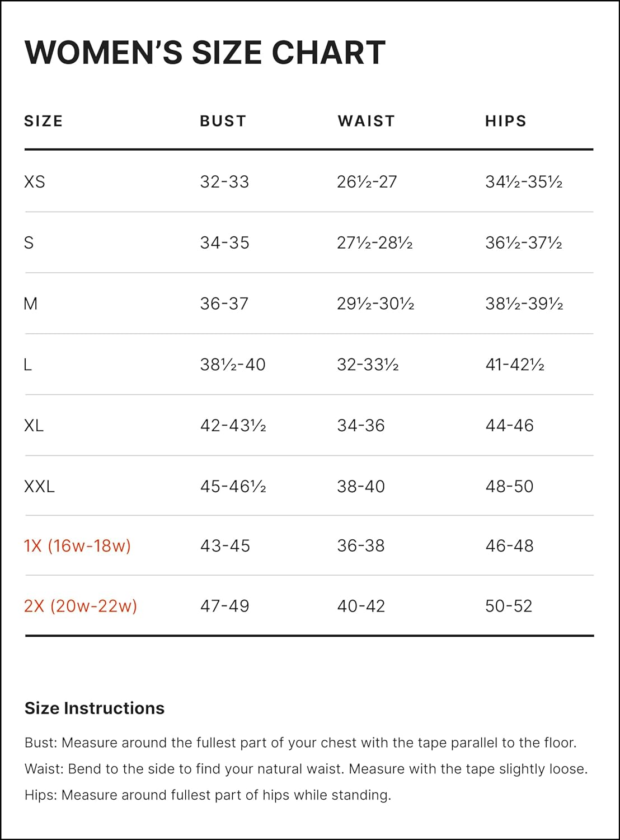
Task: Click the 1X (16w-18w) size label
Action: coord(77,545)
